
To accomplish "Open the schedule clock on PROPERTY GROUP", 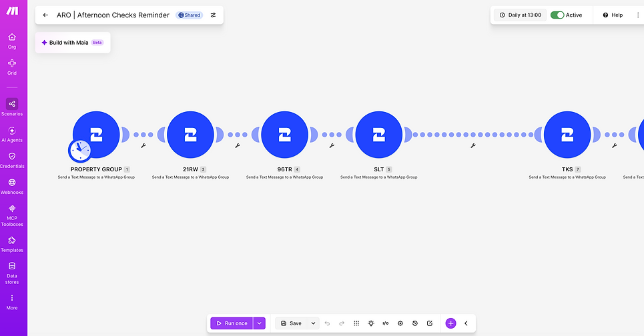I will click(x=80, y=151).
